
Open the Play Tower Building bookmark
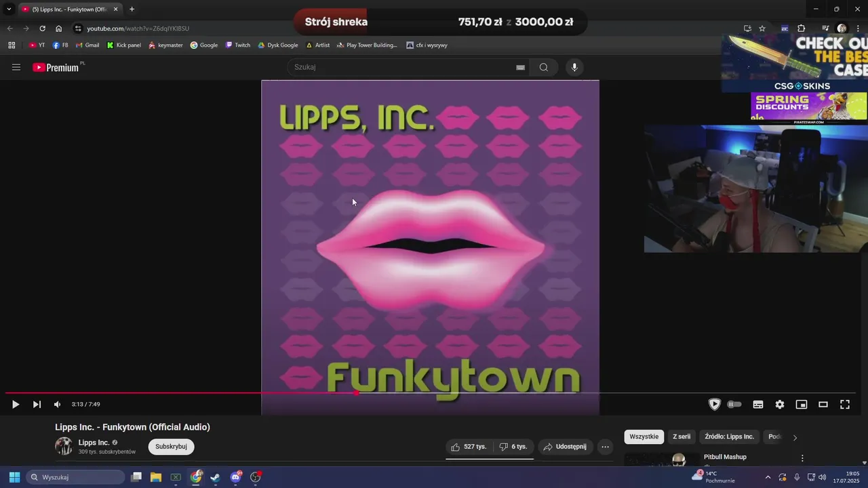point(367,45)
